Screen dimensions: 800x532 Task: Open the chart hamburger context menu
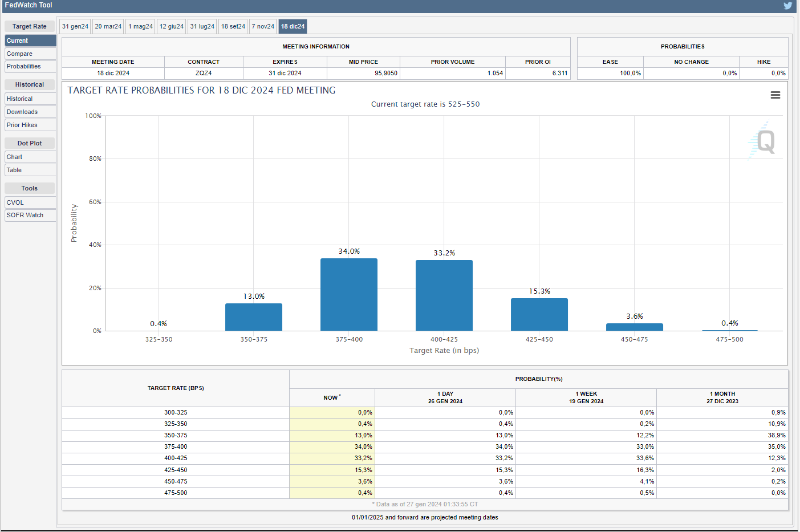pyautogui.click(x=775, y=95)
